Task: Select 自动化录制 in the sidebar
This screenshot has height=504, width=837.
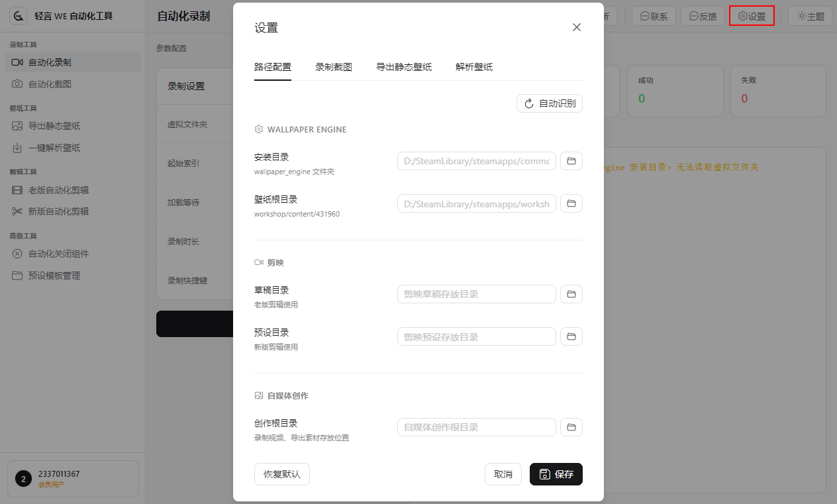Action: coord(50,63)
